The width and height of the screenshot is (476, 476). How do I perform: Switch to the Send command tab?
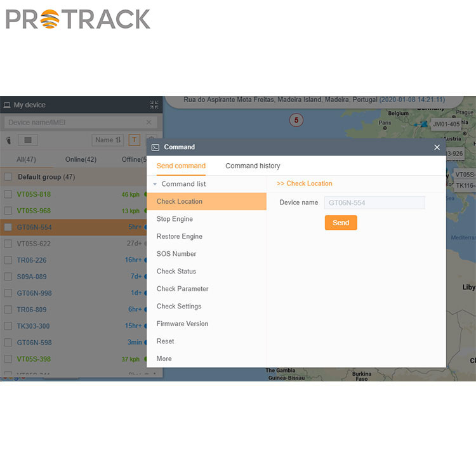(181, 166)
